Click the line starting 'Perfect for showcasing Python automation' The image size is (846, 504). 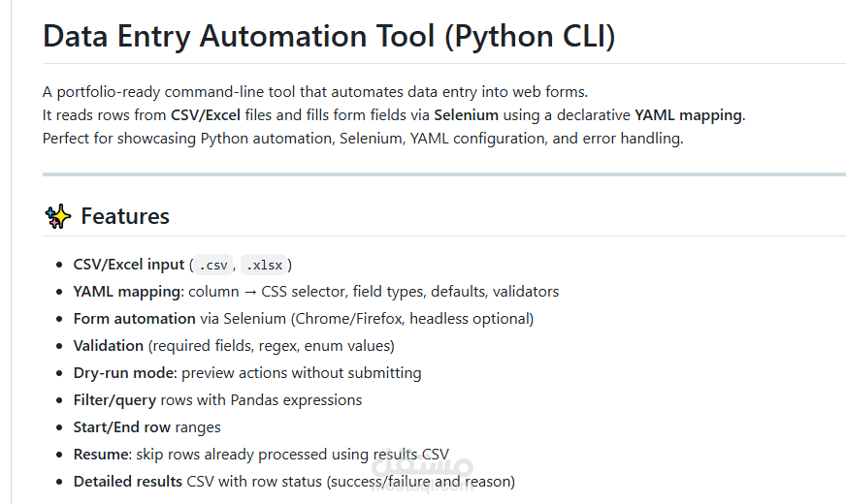point(363,139)
